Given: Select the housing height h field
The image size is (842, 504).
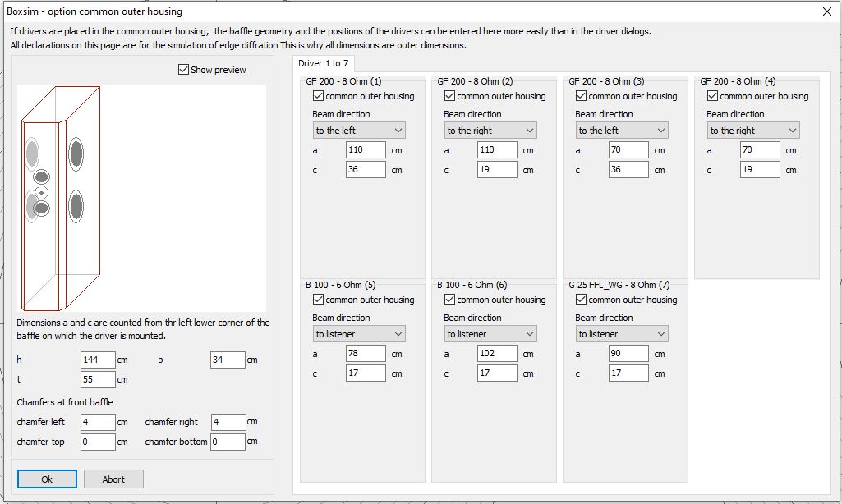Looking at the screenshot, I should tap(98, 360).
